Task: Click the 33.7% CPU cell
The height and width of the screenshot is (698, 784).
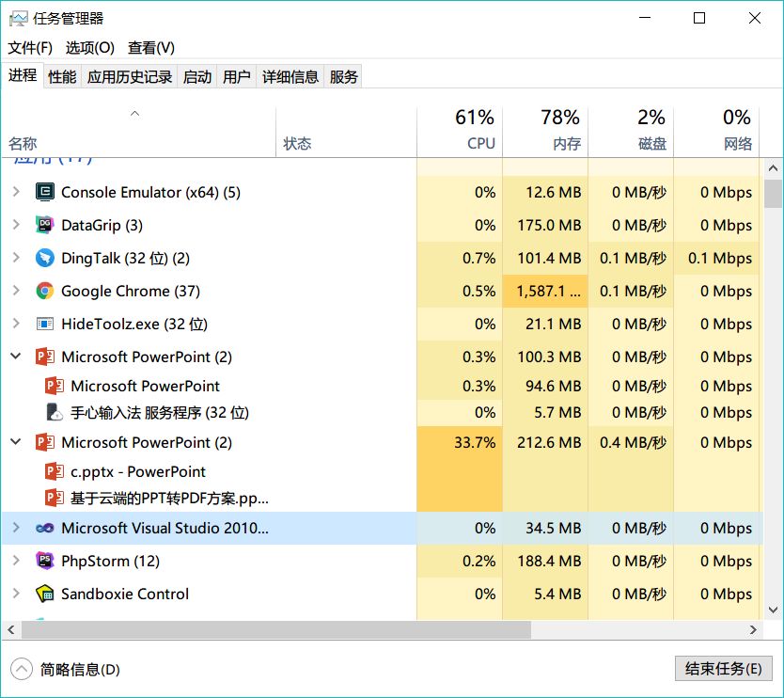Action: pos(460,442)
